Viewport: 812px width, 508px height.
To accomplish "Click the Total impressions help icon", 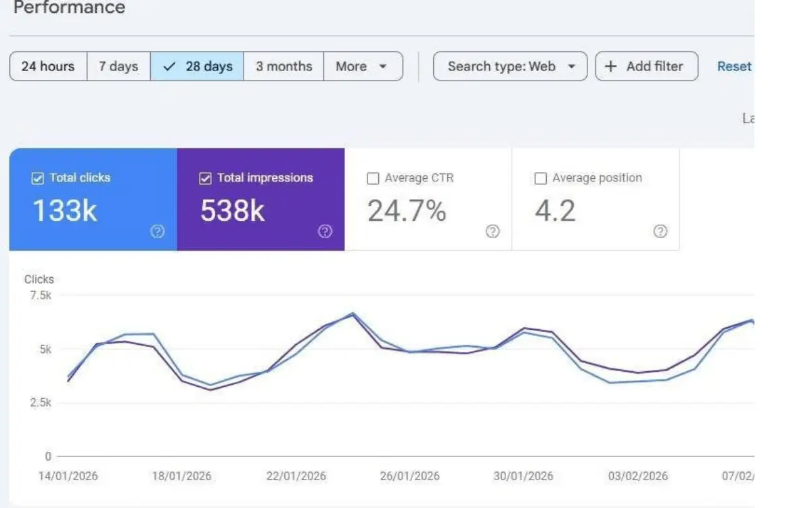I will pos(325,231).
